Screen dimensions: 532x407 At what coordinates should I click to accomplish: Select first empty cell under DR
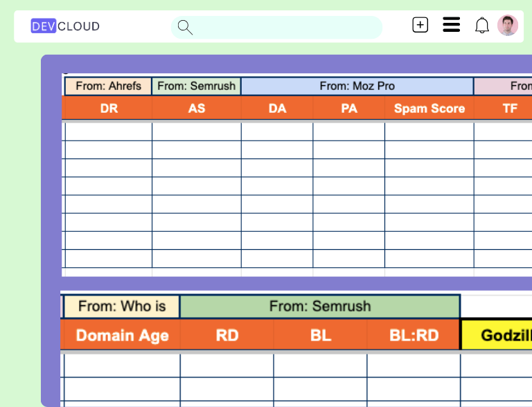(x=109, y=132)
